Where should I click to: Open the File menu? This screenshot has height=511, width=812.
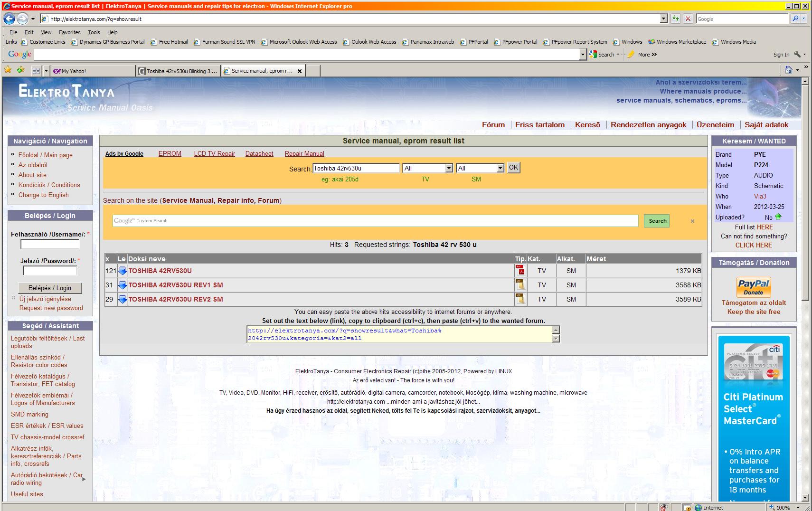point(13,32)
